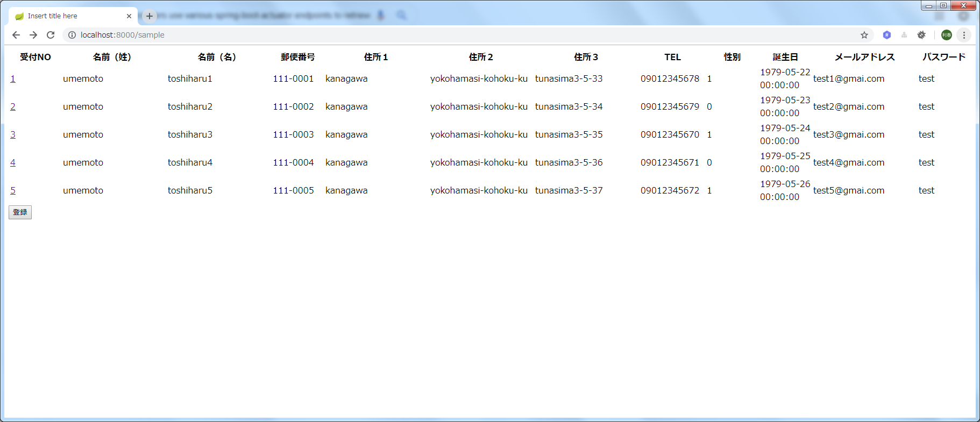Open record link number 2
This screenshot has height=422, width=980.
click(x=13, y=106)
